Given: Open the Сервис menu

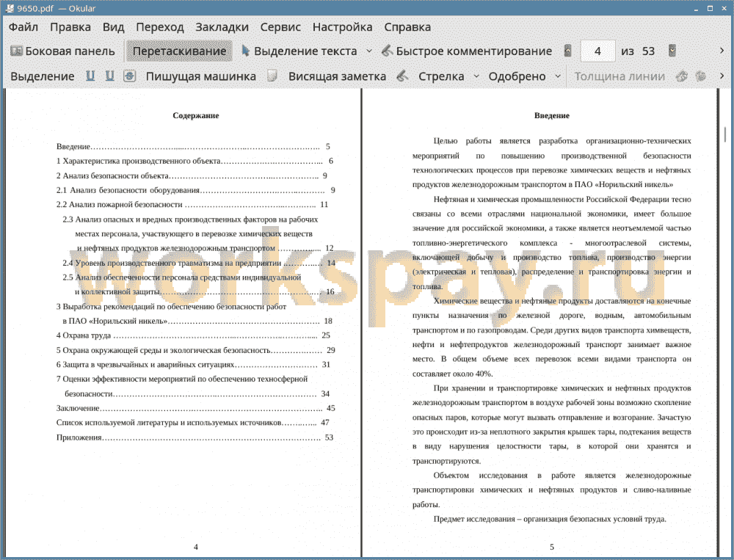Looking at the screenshot, I should click(x=280, y=27).
